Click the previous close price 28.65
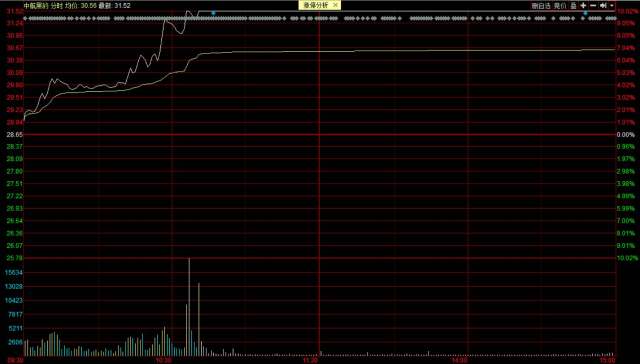This screenshot has width=640, height=364. point(15,134)
